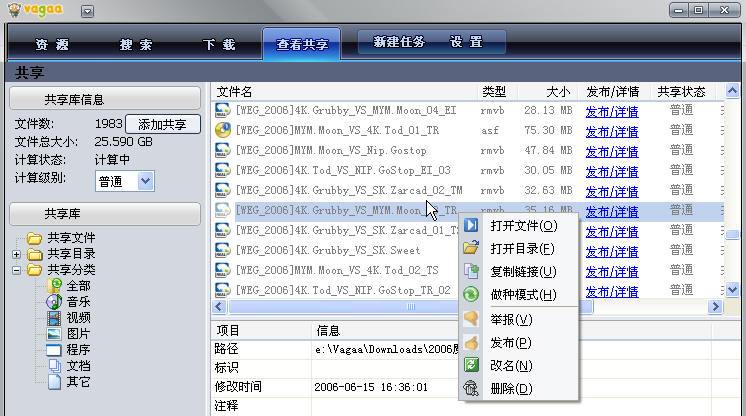Open the 计算级别 dropdown

coord(145,181)
